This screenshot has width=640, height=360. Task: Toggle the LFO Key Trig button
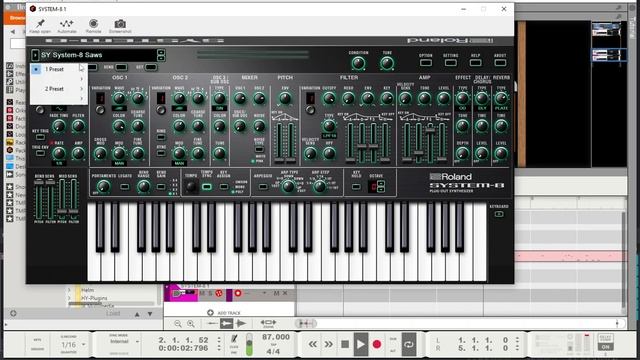[40, 138]
